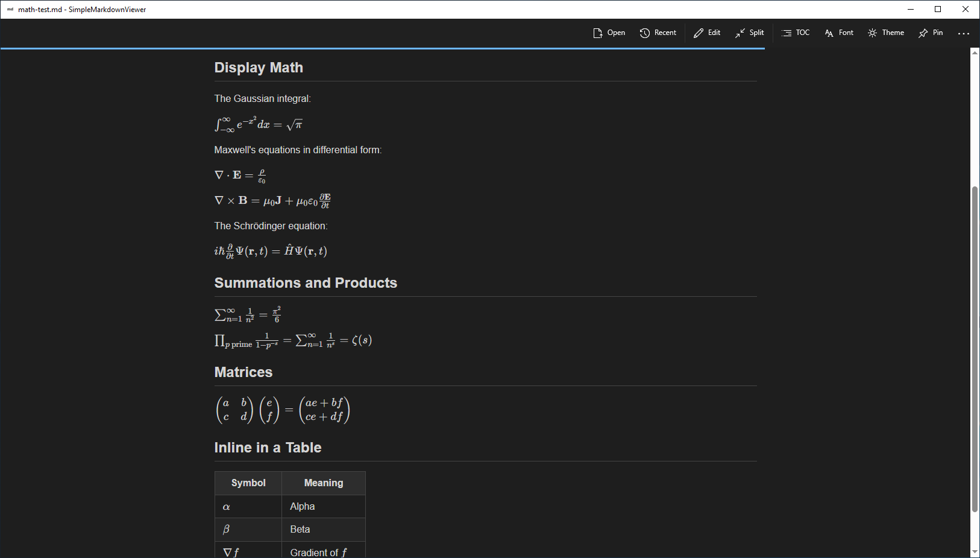Show the TOC table of contents
Image resolution: width=980 pixels, height=558 pixels.
point(795,33)
